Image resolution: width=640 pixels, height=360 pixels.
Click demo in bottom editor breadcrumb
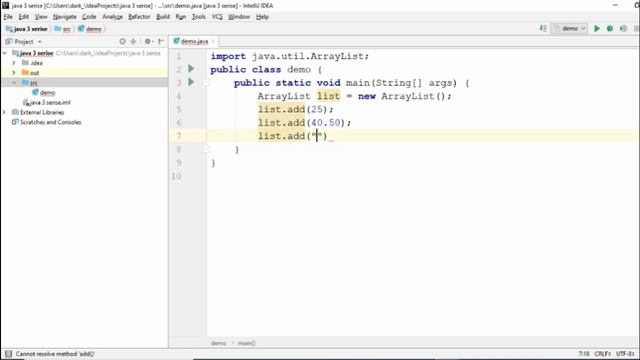(218, 343)
